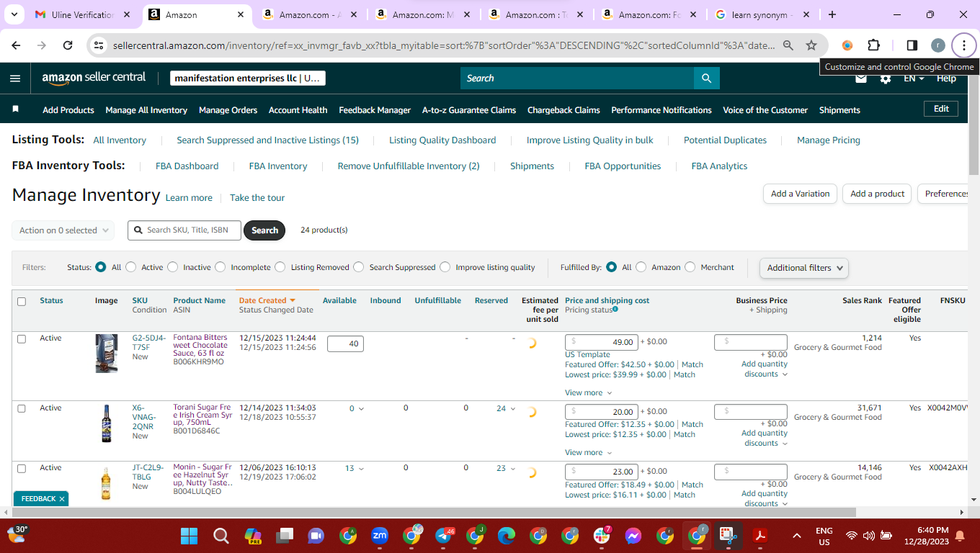Open Performance Notifications in the navigation bar
The width and height of the screenshot is (980, 553).
point(661,110)
